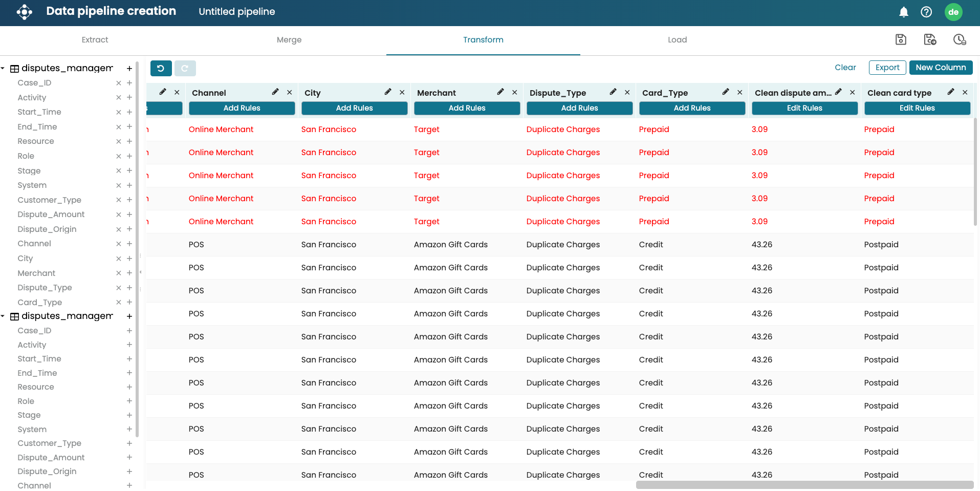Open the help question mark icon
The width and height of the screenshot is (980, 491).
click(926, 12)
